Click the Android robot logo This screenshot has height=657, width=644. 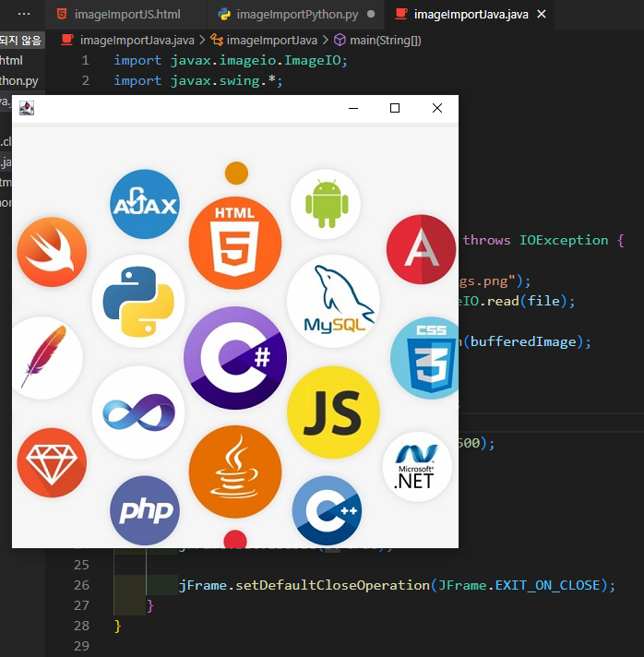tap(327, 204)
